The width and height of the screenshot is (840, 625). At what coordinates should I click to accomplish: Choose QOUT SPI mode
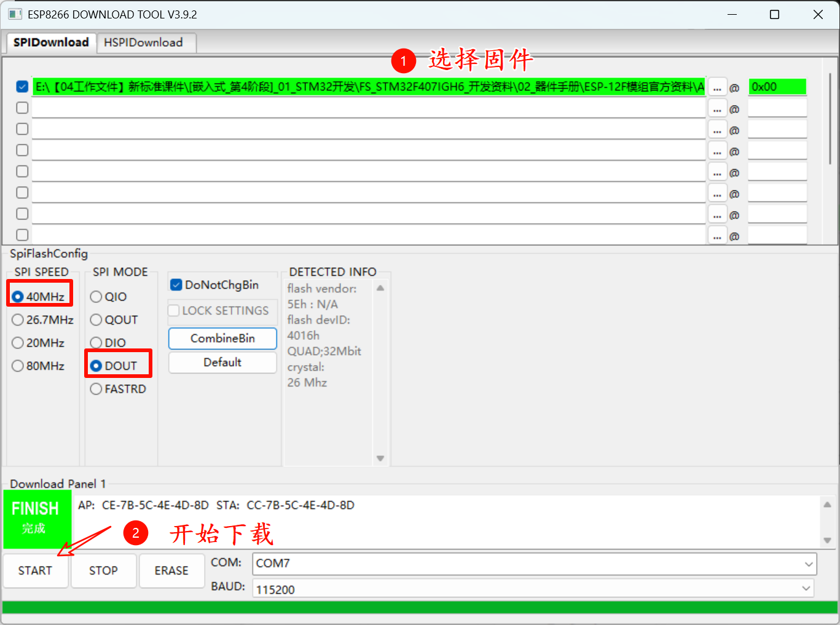(114, 320)
